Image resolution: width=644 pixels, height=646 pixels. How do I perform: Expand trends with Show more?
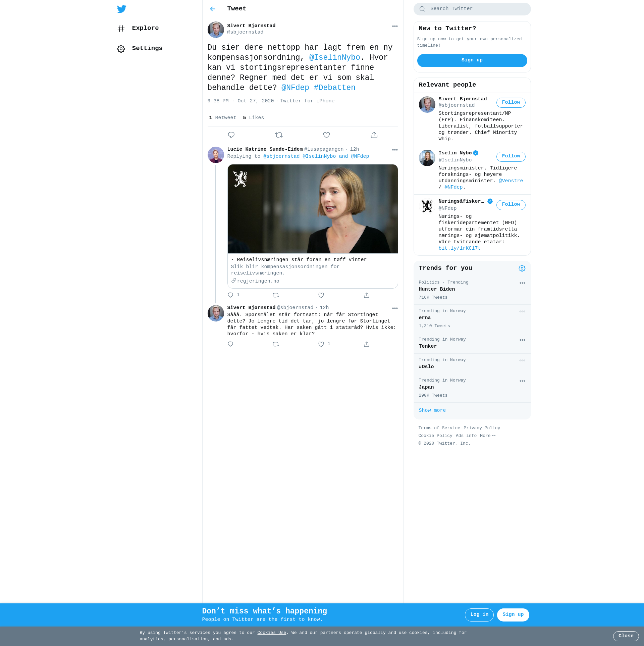pos(432,410)
